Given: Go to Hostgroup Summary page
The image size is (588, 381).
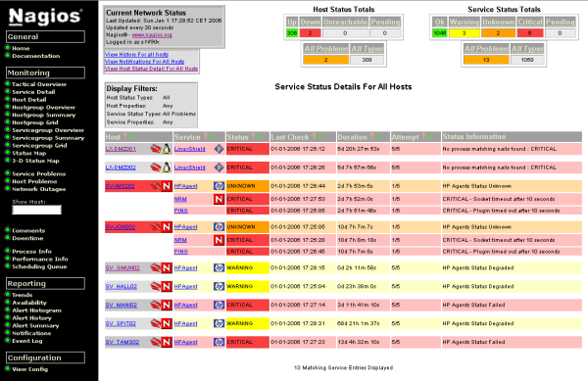Looking at the screenshot, I should pyautogui.click(x=43, y=115).
